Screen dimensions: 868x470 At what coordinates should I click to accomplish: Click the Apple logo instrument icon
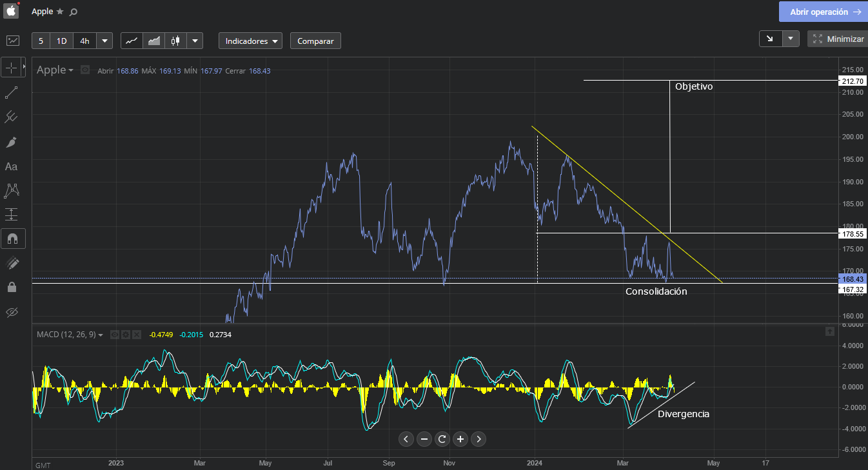[x=12, y=11]
